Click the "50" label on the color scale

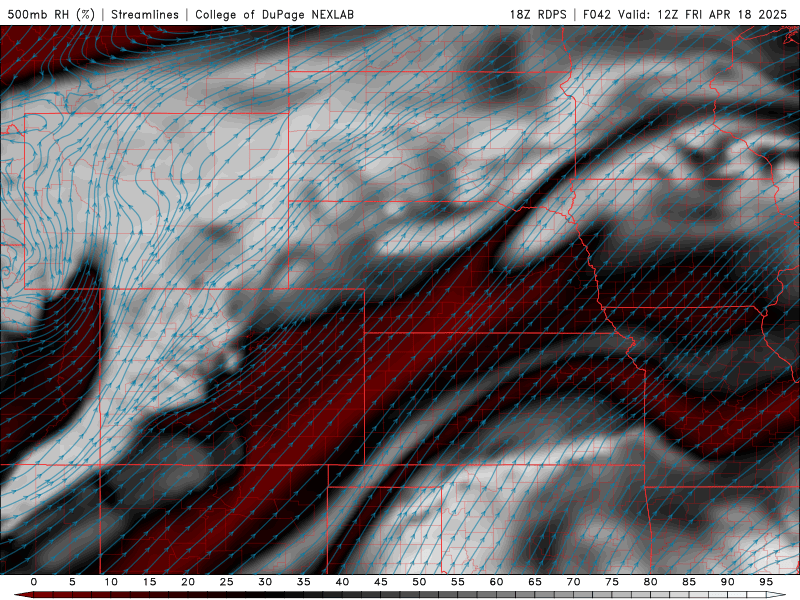coord(419,582)
